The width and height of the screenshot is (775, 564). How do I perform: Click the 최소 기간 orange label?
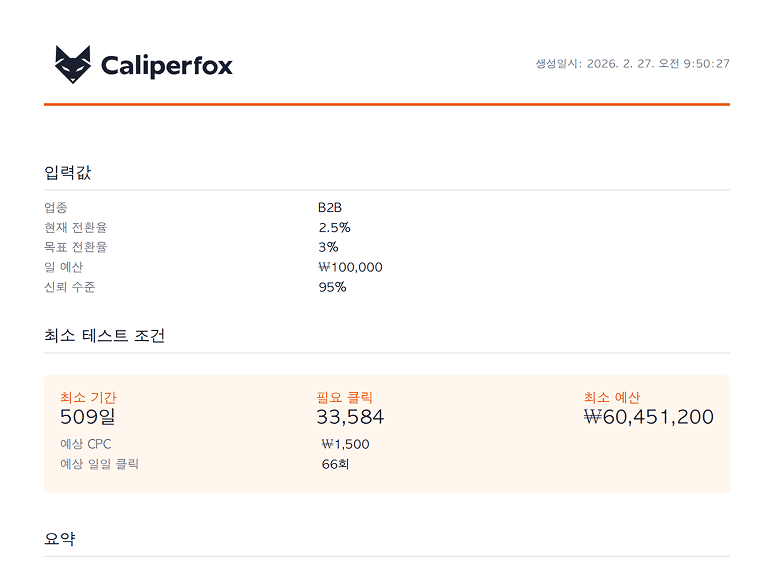pos(88,398)
